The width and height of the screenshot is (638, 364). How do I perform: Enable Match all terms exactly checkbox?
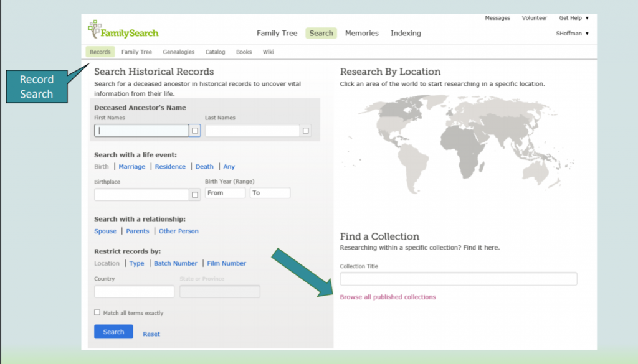[x=97, y=312]
